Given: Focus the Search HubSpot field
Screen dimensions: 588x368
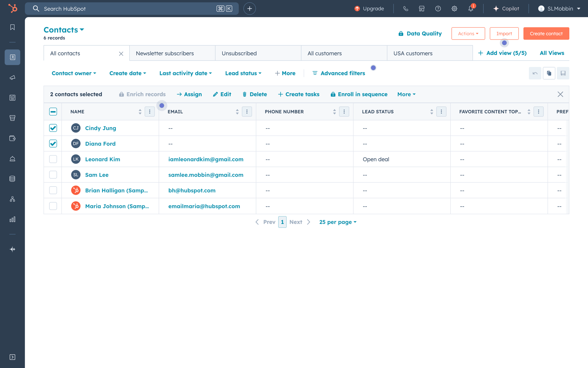Looking at the screenshot, I should coord(132,9).
